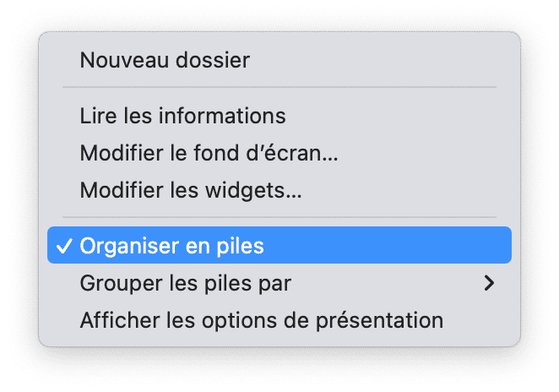
Task: Show file info via Lire les informations
Action: click(x=279, y=116)
